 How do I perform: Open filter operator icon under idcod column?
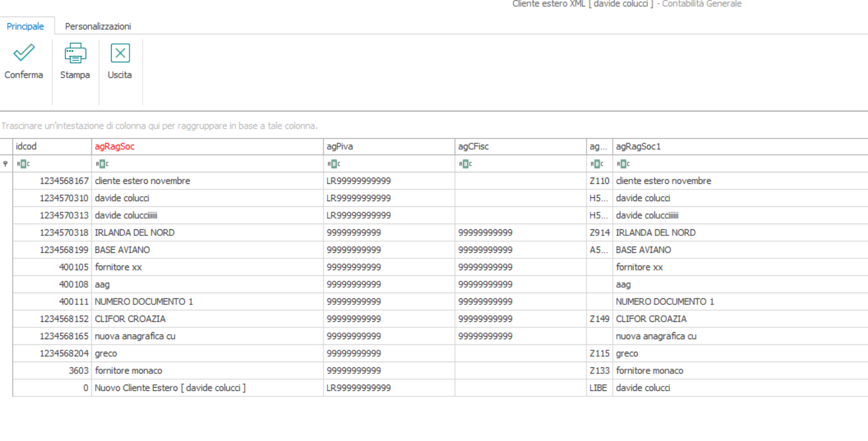[20, 164]
